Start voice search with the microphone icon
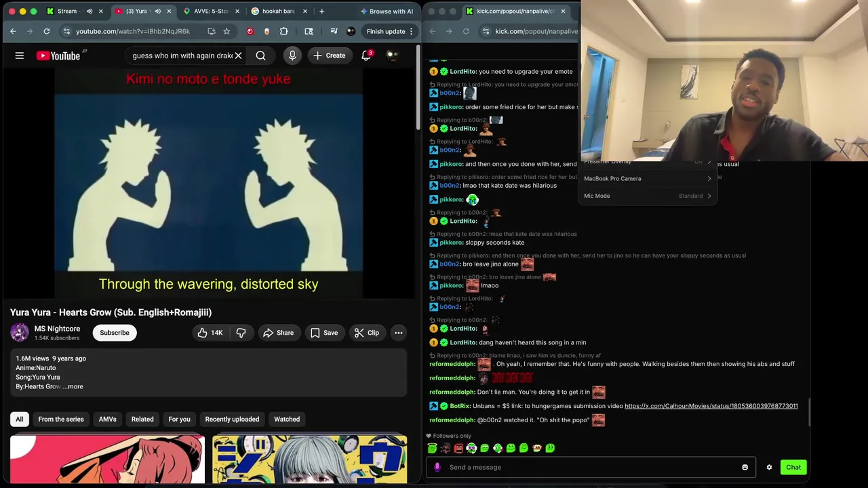 292,56
